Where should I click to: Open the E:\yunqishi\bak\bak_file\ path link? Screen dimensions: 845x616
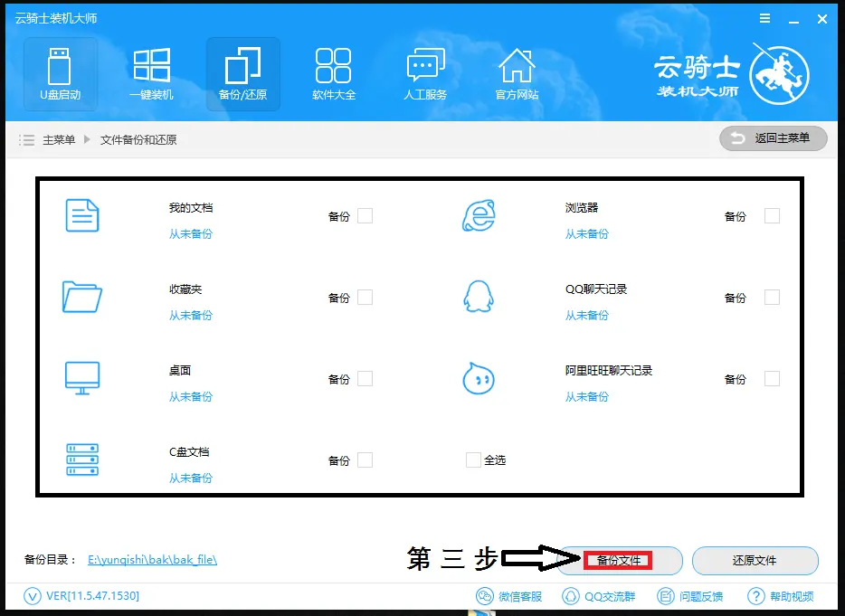(153, 560)
